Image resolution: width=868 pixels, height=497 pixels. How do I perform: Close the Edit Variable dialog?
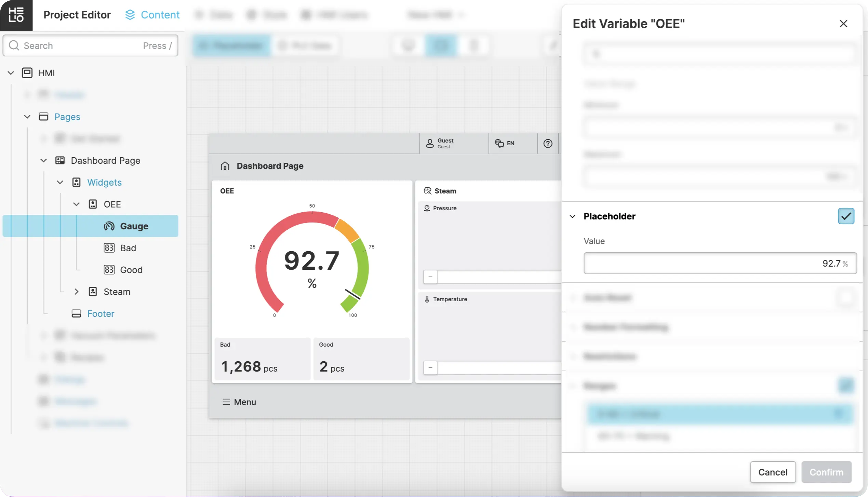(843, 24)
